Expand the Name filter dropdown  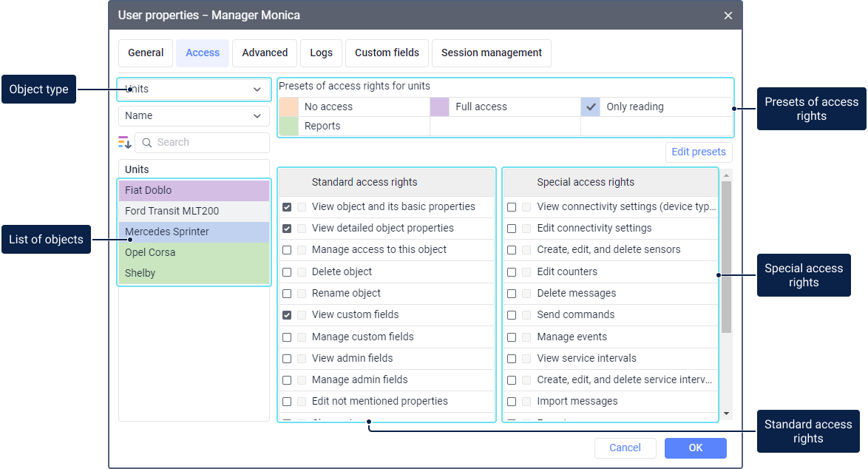coord(194,116)
